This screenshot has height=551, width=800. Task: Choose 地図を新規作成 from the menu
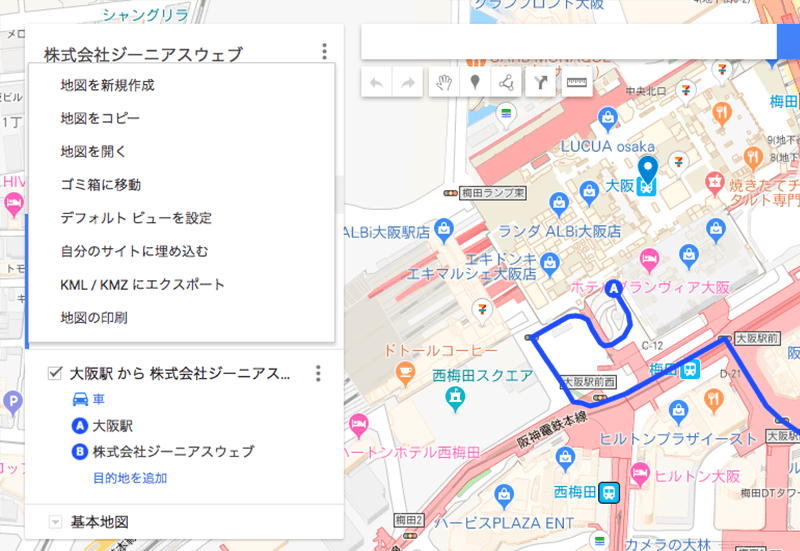pyautogui.click(x=181, y=85)
